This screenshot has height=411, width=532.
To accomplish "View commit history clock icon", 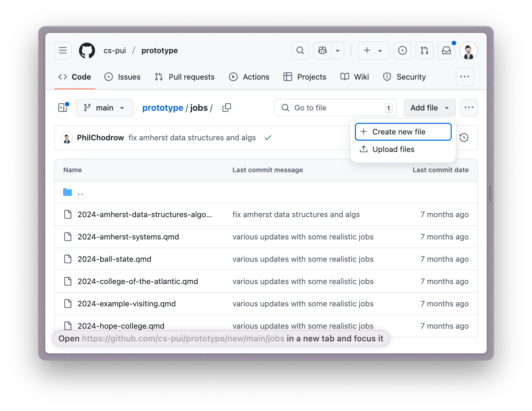I will [464, 138].
